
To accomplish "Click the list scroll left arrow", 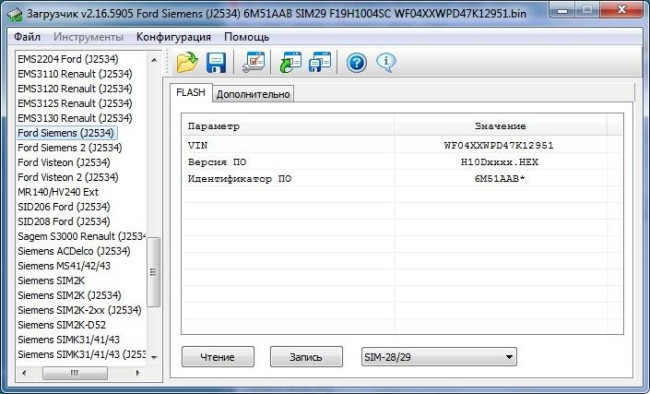I will (x=24, y=372).
